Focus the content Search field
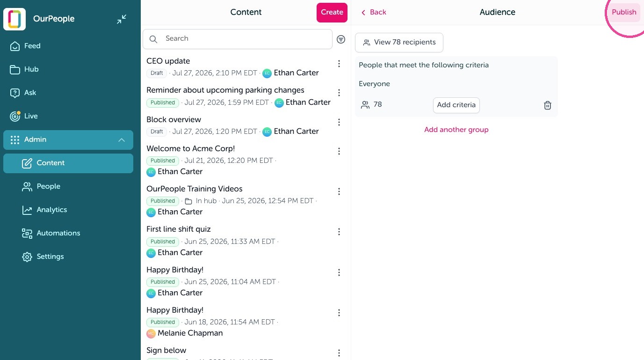Image resolution: width=644 pixels, height=360 pixels. [238, 39]
